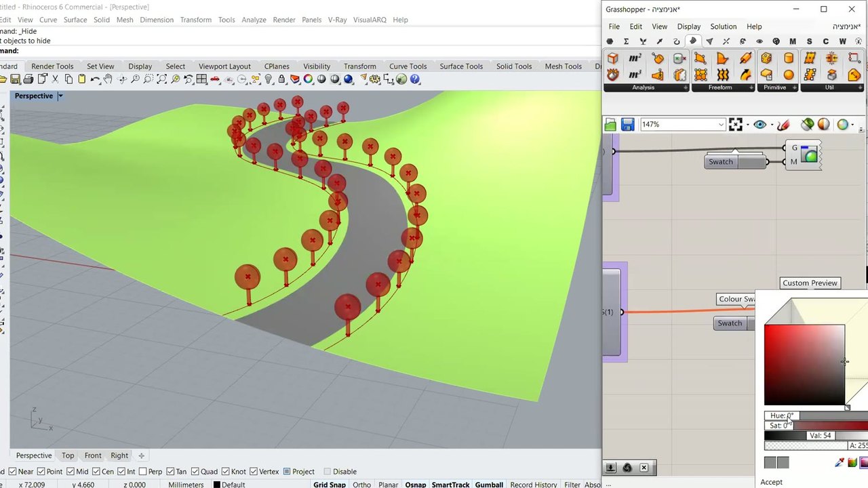Pick the Sphere primitive component icon

[x=789, y=75]
